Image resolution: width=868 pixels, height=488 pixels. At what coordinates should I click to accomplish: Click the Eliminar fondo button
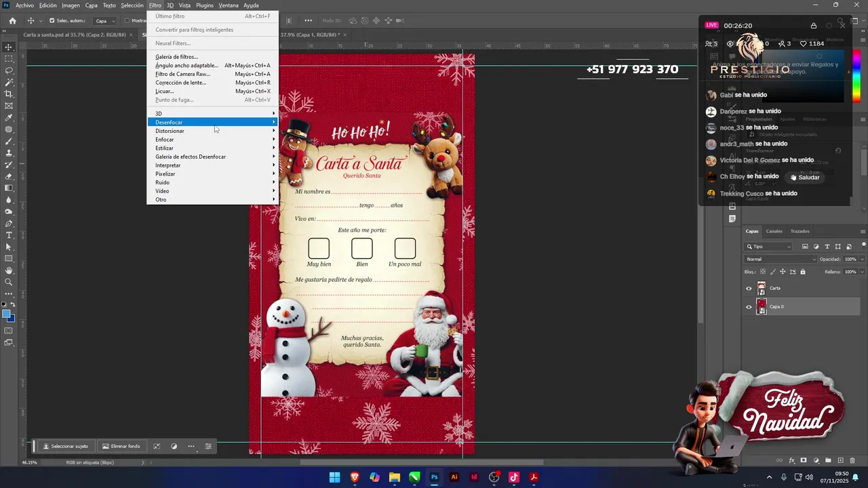(x=121, y=446)
